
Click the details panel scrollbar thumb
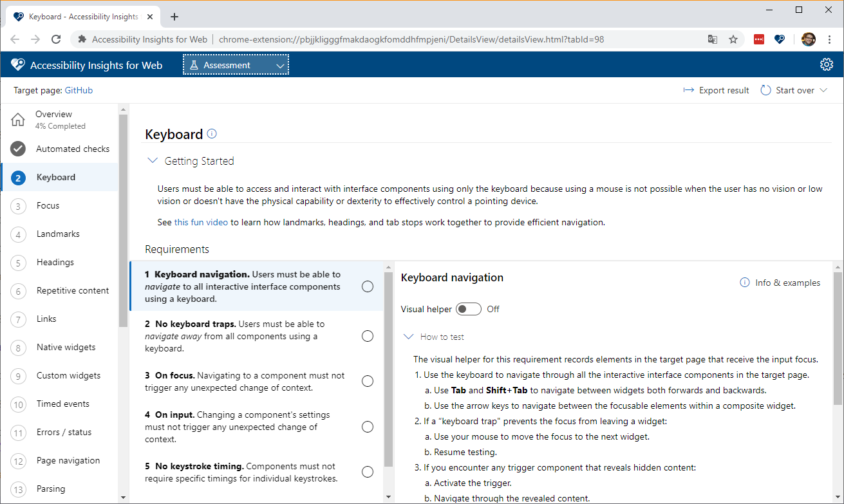click(838, 338)
